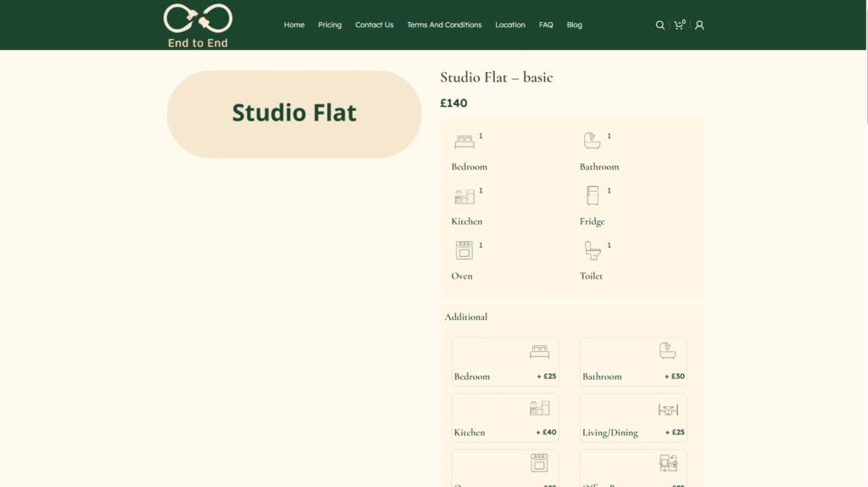Select additional Living/Dining +£25 option
868x487 pixels.
[633, 417]
